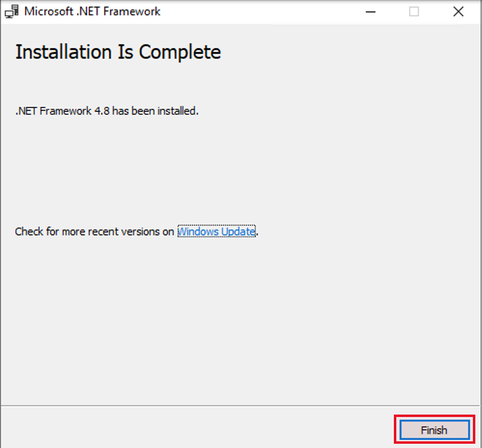482x448 pixels.
Task: Click the 'Microsoft .NET Framework' window title
Action: tap(92, 12)
